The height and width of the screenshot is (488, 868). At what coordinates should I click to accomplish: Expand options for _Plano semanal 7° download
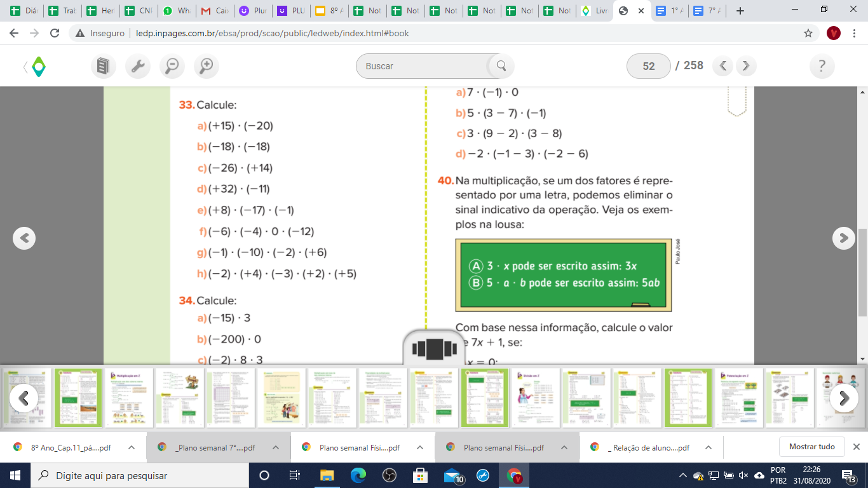(x=276, y=447)
